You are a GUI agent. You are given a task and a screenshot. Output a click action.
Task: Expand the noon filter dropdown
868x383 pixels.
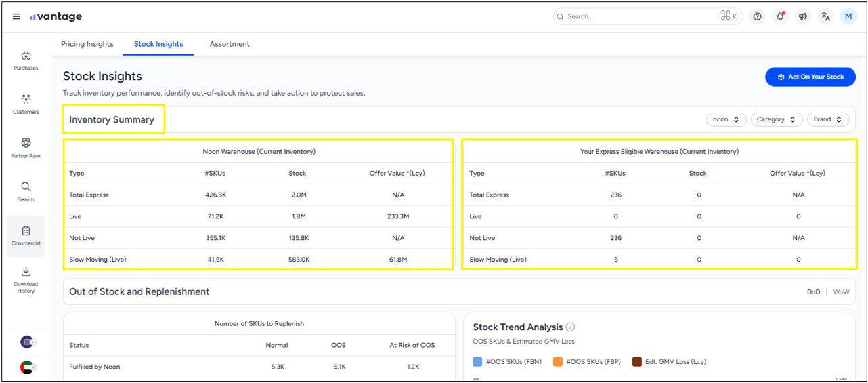point(726,119)
